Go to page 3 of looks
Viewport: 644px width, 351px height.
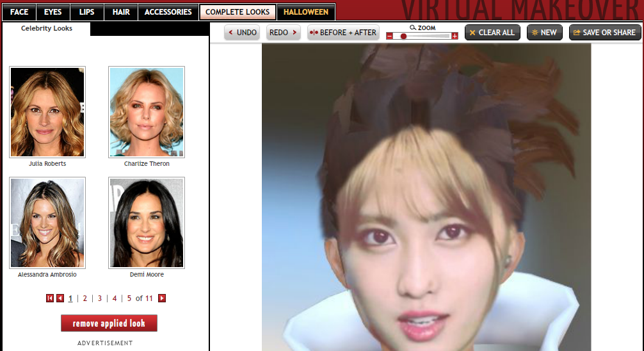coord(100,298)
